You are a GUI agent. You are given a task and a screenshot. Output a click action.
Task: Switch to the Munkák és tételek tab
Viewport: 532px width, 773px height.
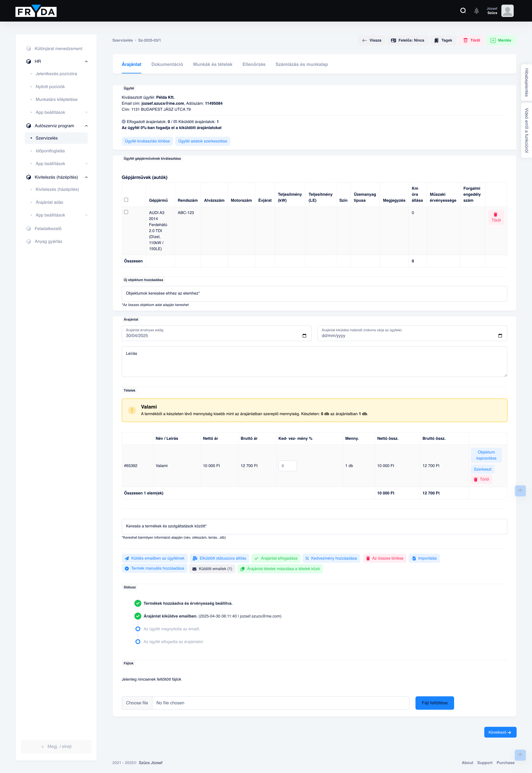click(213, 64)
